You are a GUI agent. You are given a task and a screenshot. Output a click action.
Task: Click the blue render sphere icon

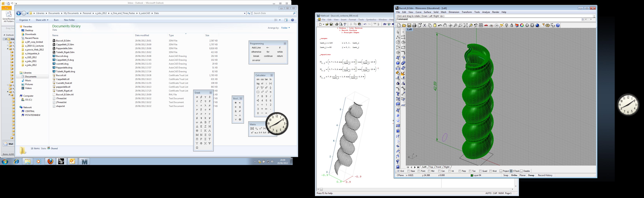pos(537,25)
